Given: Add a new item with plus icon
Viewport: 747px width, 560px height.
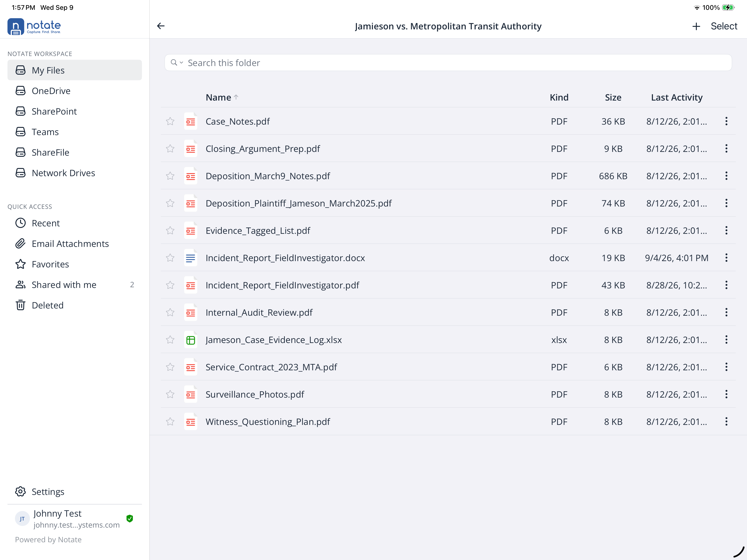Looking at the screenshot, I should 696,26.
